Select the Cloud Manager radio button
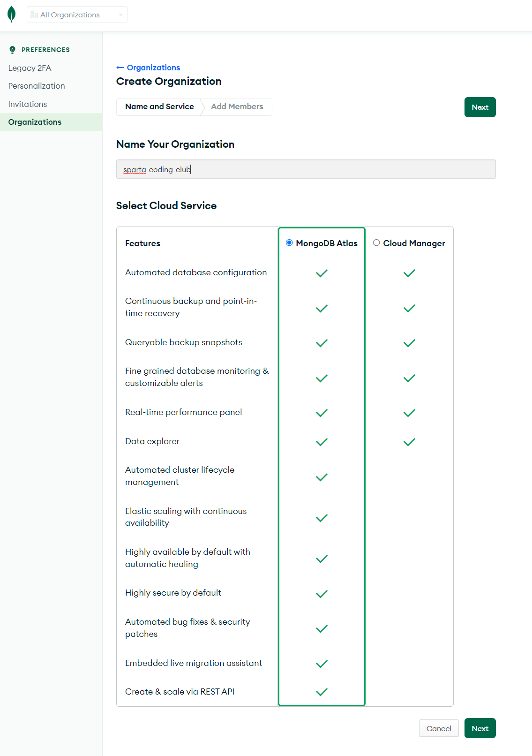The image size is (532, 756). (376, 242)
